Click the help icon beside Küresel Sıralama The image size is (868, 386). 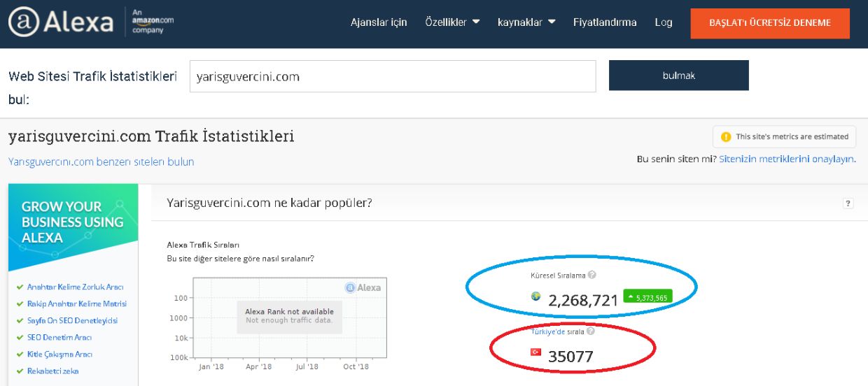click(x=592, y=275)
